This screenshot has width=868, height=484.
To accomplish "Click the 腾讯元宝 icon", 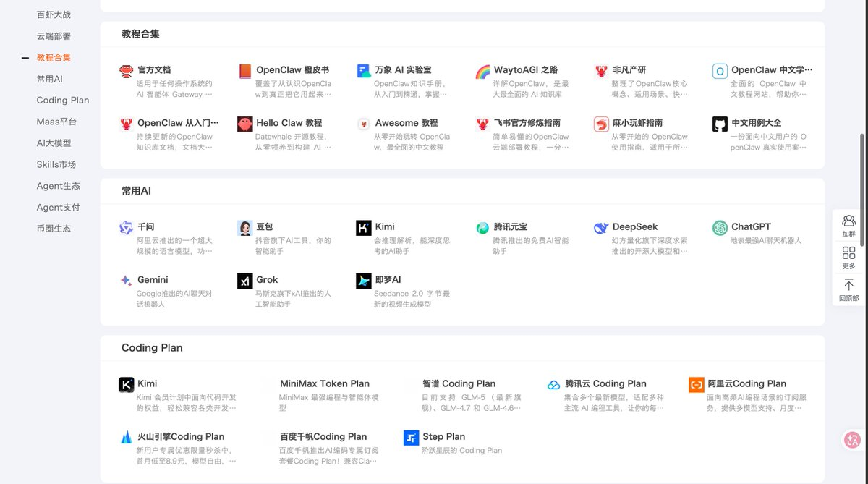I will [x=482, y=228].
